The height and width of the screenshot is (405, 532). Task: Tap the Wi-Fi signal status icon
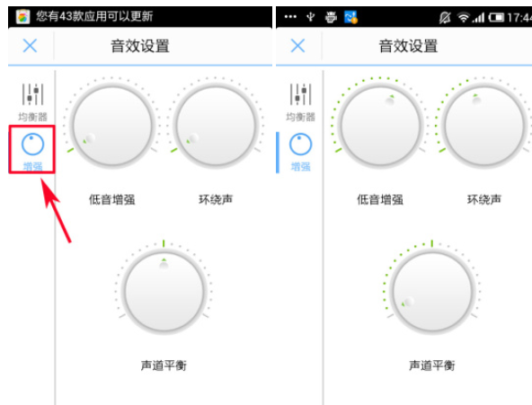[x=463, y=17]
